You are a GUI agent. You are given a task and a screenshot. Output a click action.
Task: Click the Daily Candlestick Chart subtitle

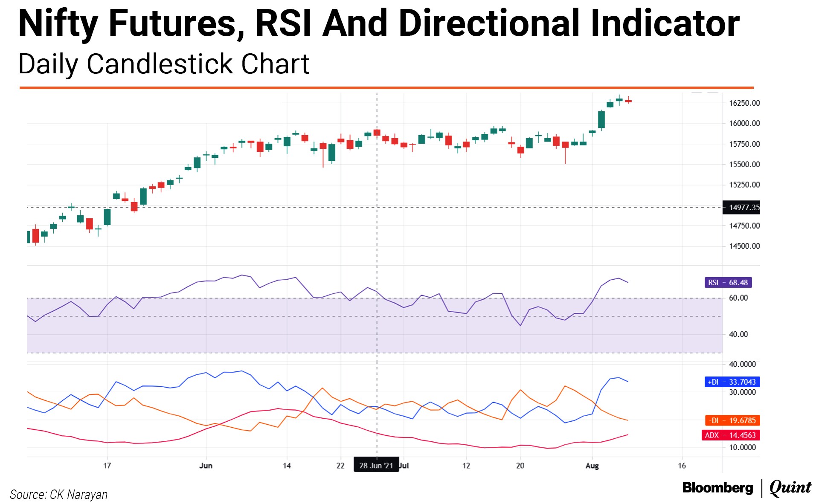tap(164, 64)
